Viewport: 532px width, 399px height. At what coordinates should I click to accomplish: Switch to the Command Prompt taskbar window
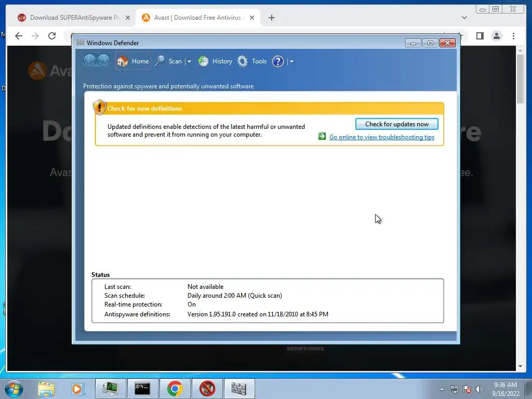click(x=142, y=389)
